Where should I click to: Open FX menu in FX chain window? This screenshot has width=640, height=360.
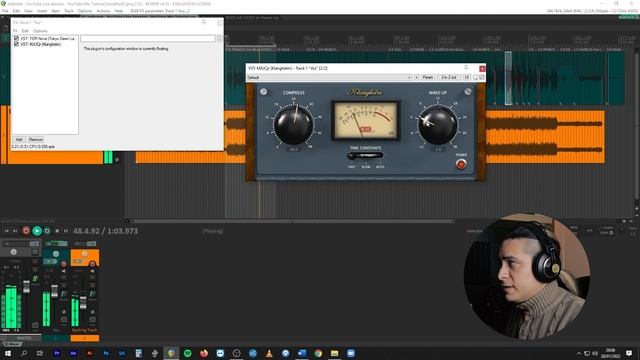tap(15, 31)
